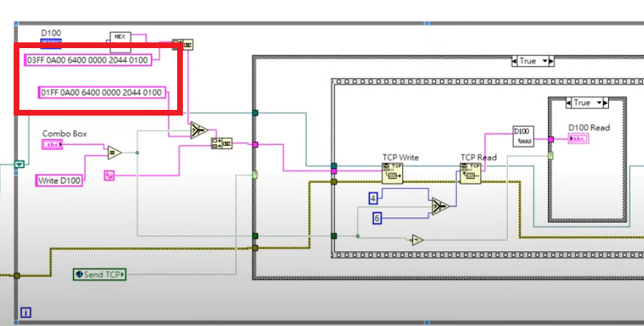Select the D100 trans subVI icon
644x326 pixels.
[x=524, y=136]
